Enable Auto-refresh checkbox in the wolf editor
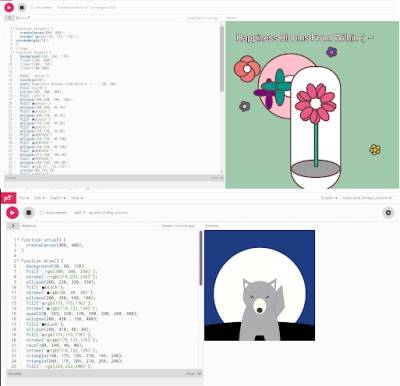Screen dimensions: 400x386 (x=42, y=212)
